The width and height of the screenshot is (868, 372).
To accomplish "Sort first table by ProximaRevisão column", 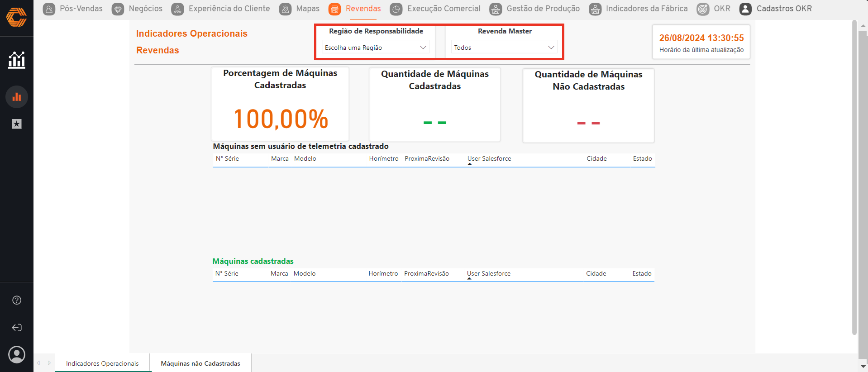I will tap(427, 159).
